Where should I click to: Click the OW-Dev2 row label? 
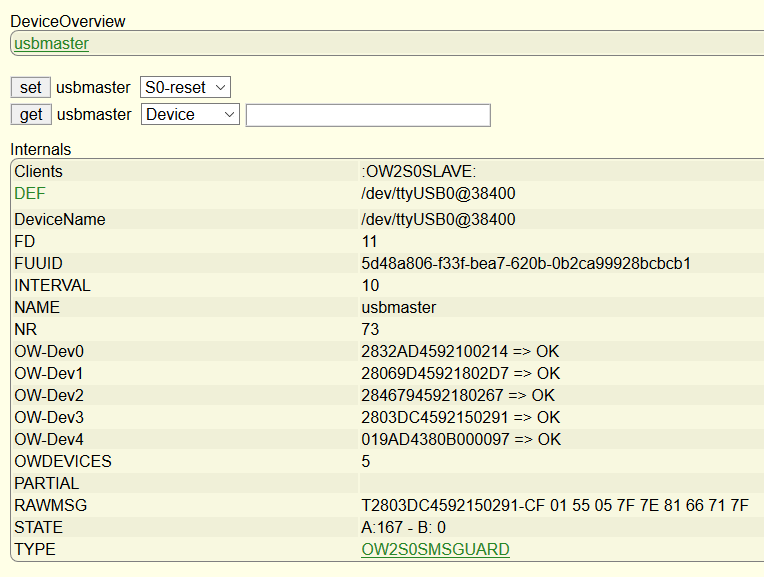[49, 395]
